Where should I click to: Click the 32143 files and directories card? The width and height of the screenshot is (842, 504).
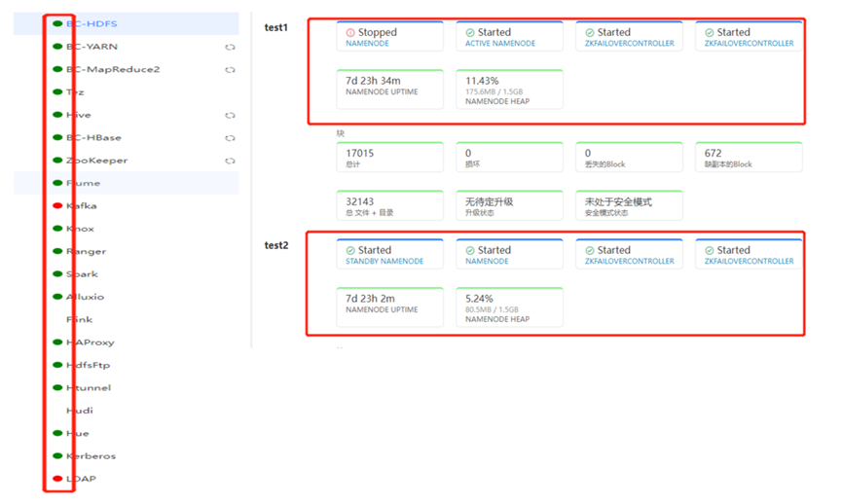coord(390,205)
